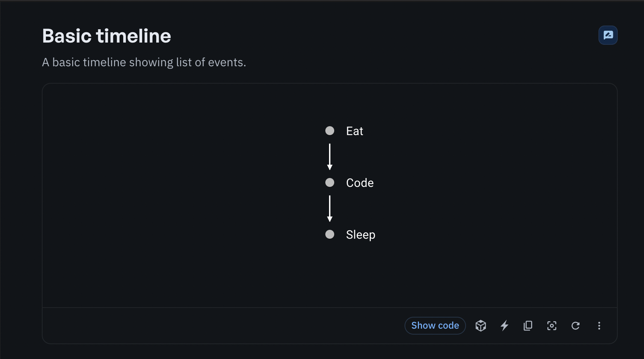Click the arrow between Eat and Code

pos(330,157)
